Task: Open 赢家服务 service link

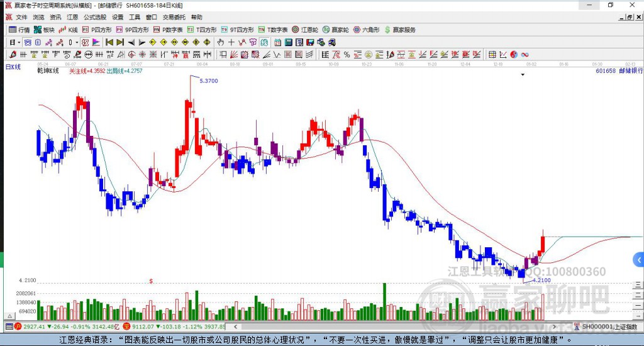Action: coord(400,30)
